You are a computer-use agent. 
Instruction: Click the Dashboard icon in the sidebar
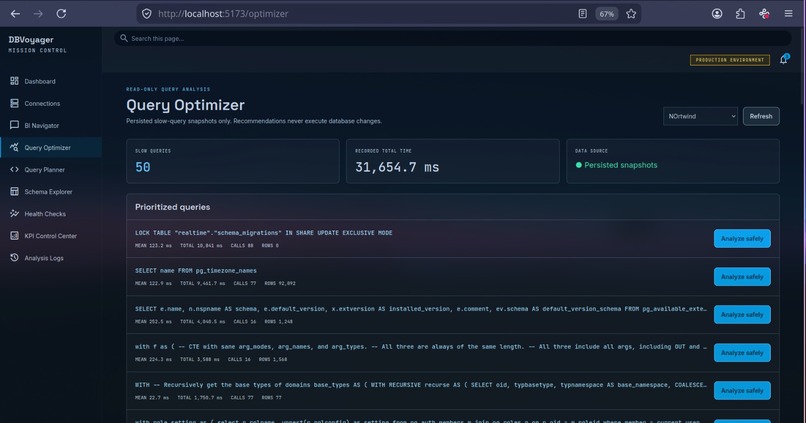click(x=14, y=81)
